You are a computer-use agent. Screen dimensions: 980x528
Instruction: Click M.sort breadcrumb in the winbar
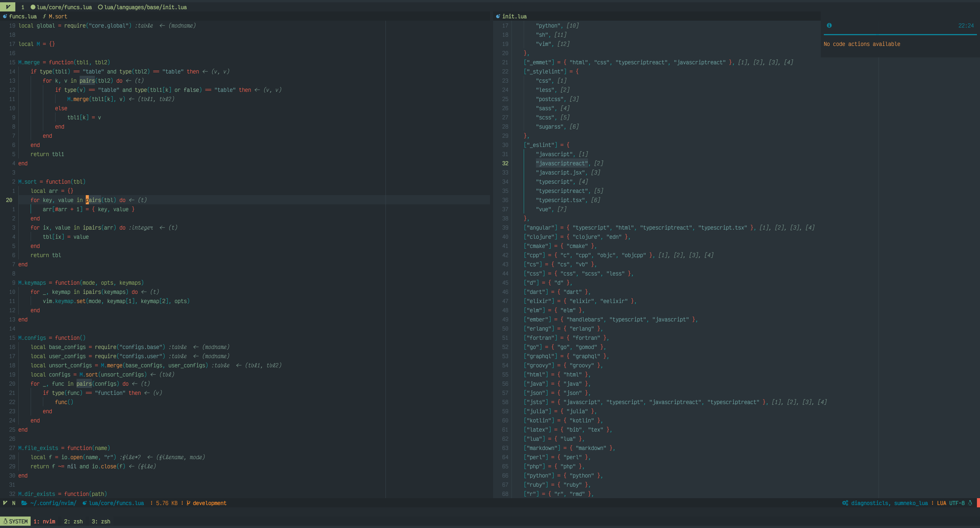pyautogui.click(x=58, y=16)
